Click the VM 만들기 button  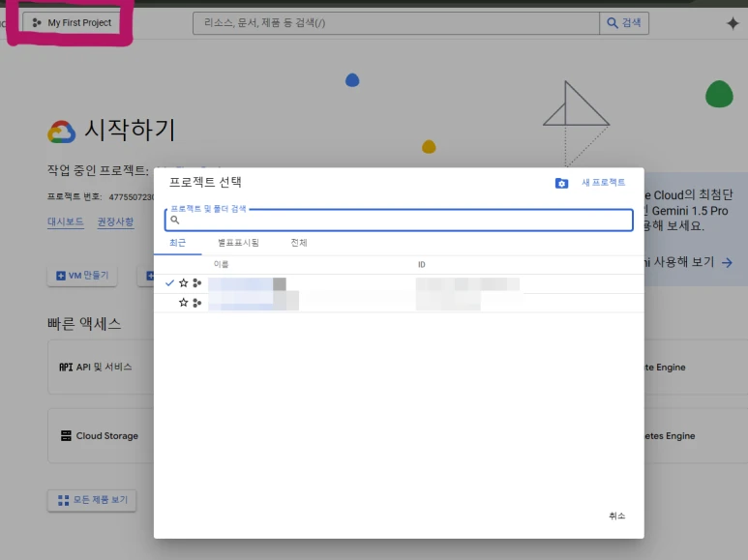pyautogui.click(x=82, y=276)
